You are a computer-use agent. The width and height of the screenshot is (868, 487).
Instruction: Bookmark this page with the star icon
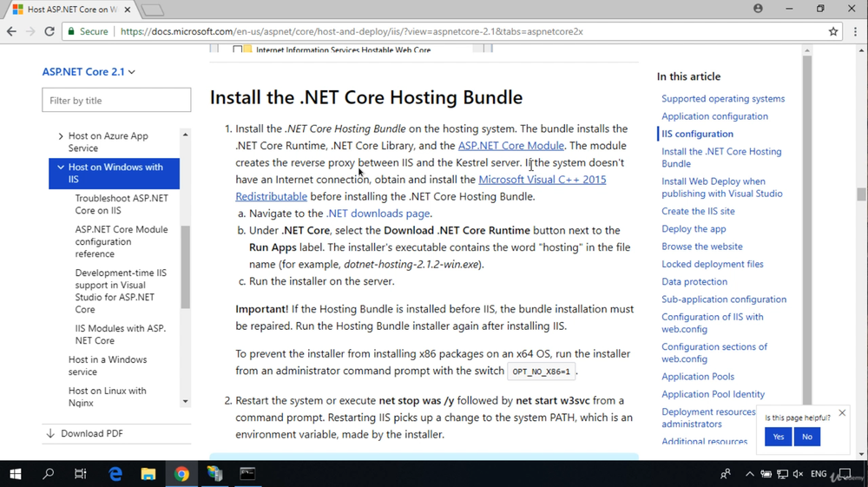pyautogui.click(x=833, y=31)
